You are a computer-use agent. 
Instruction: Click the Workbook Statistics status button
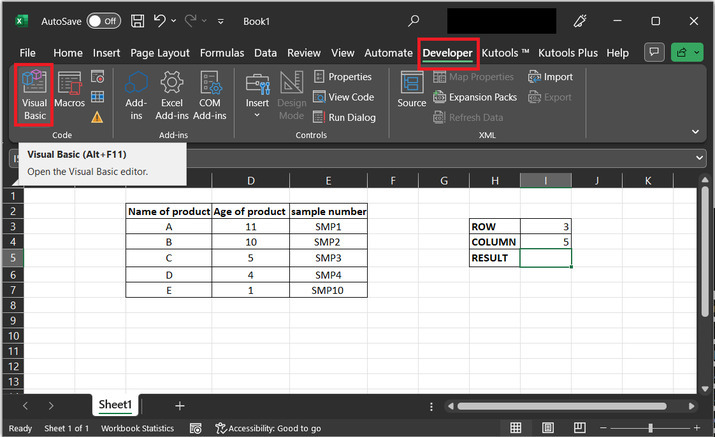pyautogui.click(x=136, y=428)
